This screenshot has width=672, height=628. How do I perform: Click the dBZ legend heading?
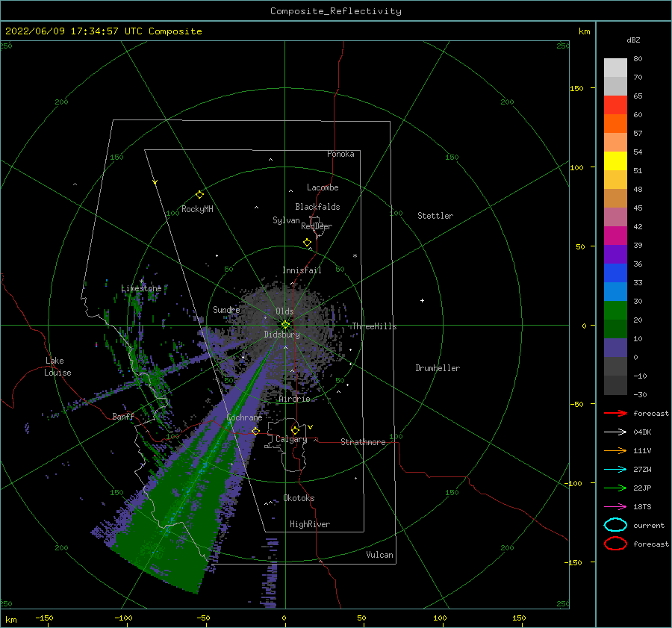(x=633, y=40)
